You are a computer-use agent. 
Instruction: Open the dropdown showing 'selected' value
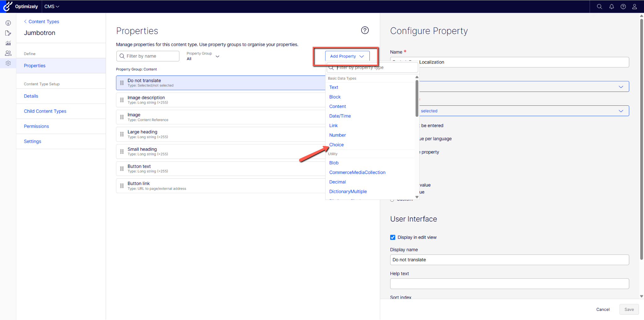coord(524,111)
